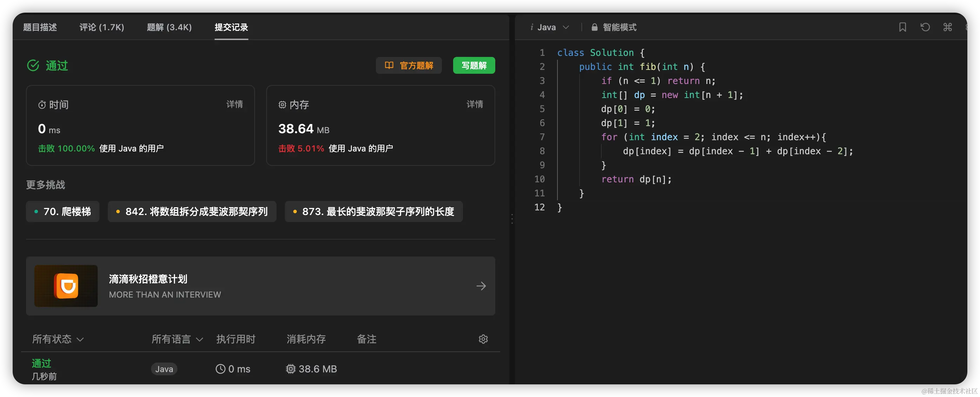Screen dimensions: 980x397
Task: Expand the 所有语言 filter dropdown
Action: [177, 339]
